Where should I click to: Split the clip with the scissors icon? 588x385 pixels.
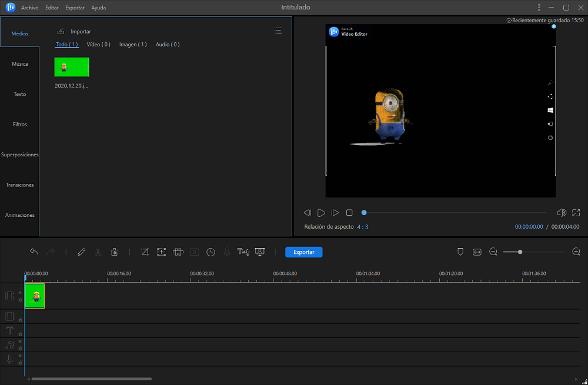click(x=98, y=252)
